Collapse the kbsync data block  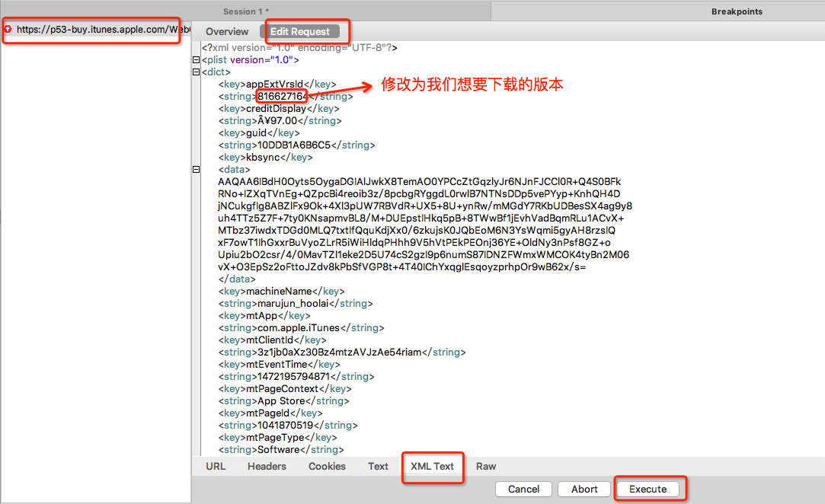click(x=196, y=170)
